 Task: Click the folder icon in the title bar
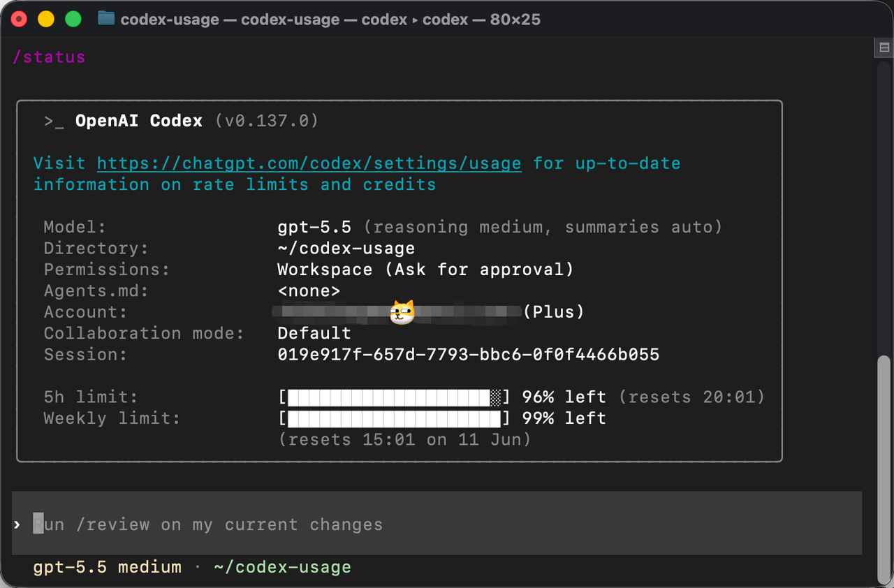[106, 18]
